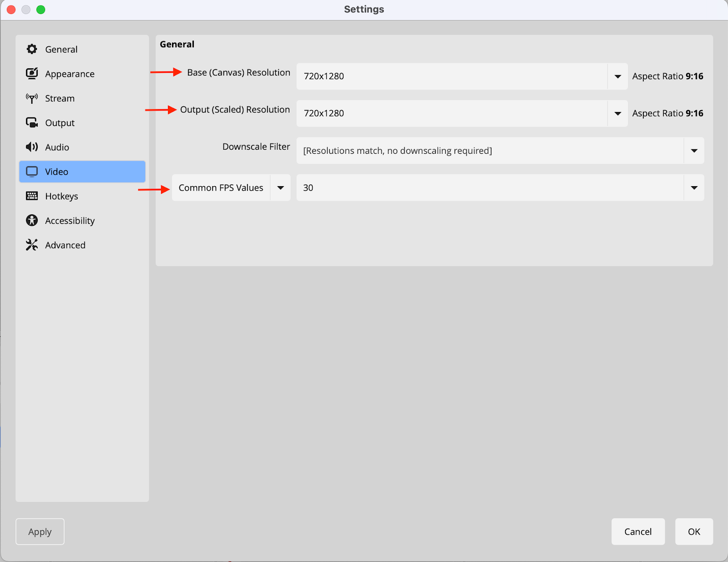Confirm settings with OK button
Image resolution: width=728 pixels, height=562 pixels.
(693, 532)
